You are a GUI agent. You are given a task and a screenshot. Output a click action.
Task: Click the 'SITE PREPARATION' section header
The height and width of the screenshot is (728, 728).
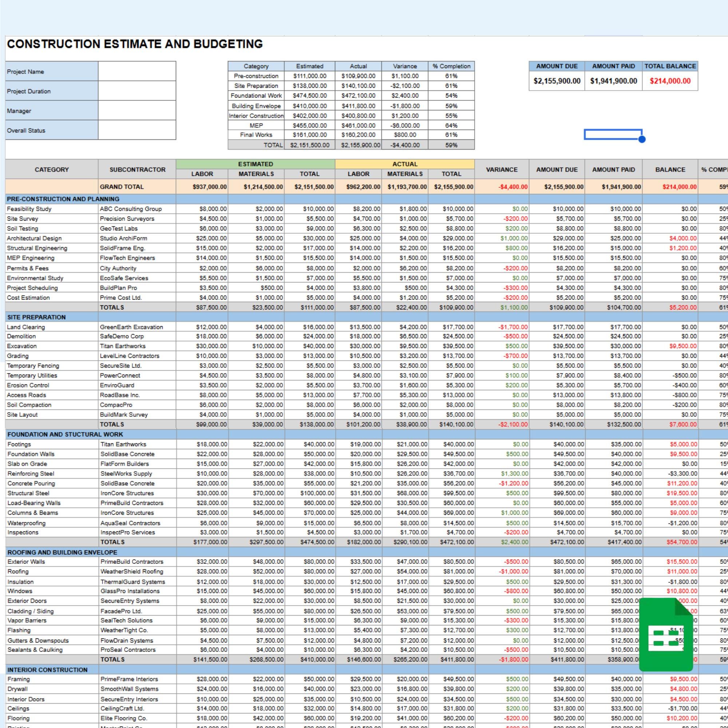click(36, 317)
